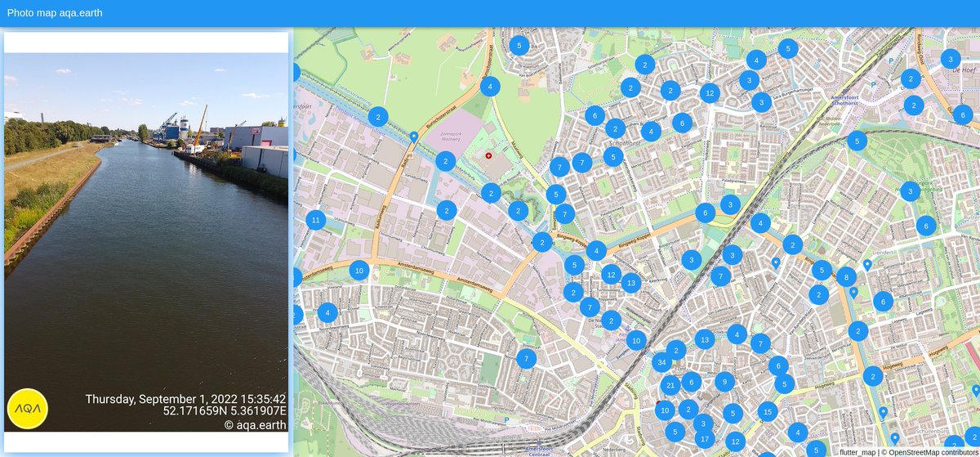
Task: Click the 4 cluster on Bunschoterstraat
Action: pos(490,86)
